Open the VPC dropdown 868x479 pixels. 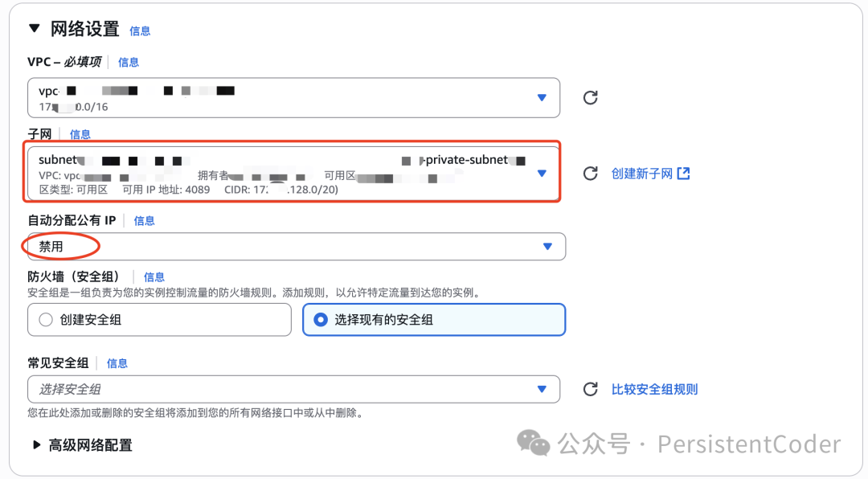pyautogui.click(x=293, y=98)
